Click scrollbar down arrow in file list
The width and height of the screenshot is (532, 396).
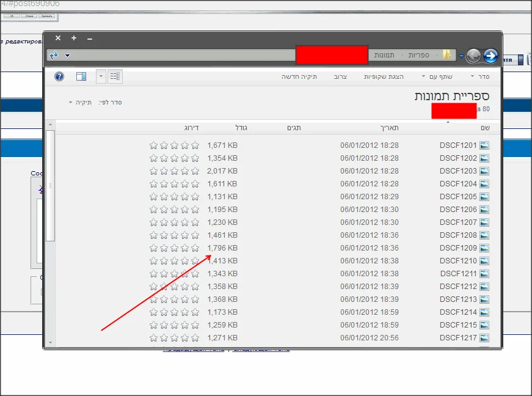pos(50,343)
